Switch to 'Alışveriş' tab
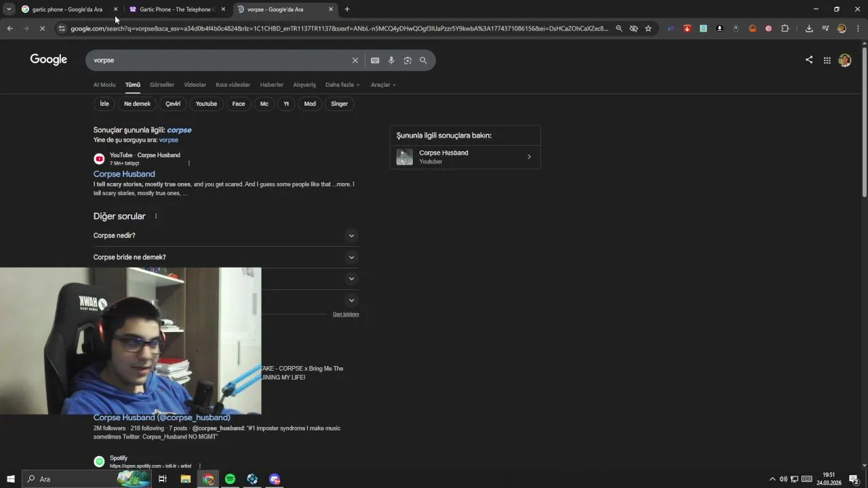The width and height of the screenshot is (868, 488). (x=304, y=85)
